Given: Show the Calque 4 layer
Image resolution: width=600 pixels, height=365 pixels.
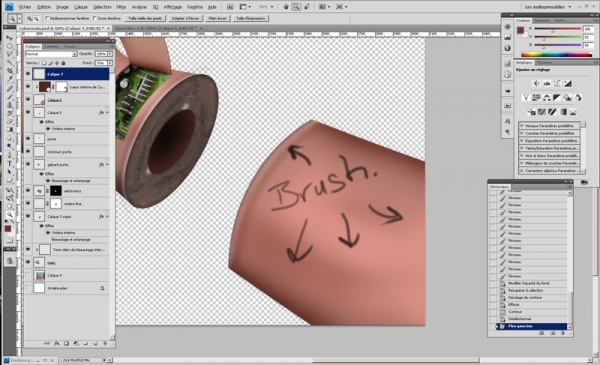Looking at the screenshot, I should pos(28,275).
